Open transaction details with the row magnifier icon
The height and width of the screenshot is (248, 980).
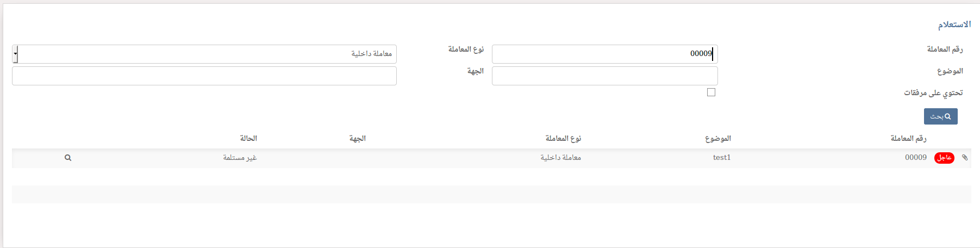pyautogui.click(x=68, y=158)
